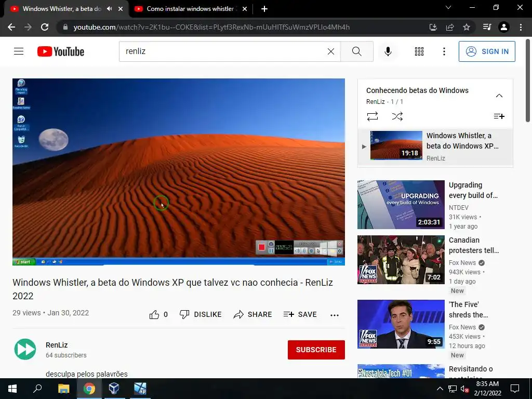Open the muted volume tray icon
This screenshot has width=532, height=399.
[464, 389]
